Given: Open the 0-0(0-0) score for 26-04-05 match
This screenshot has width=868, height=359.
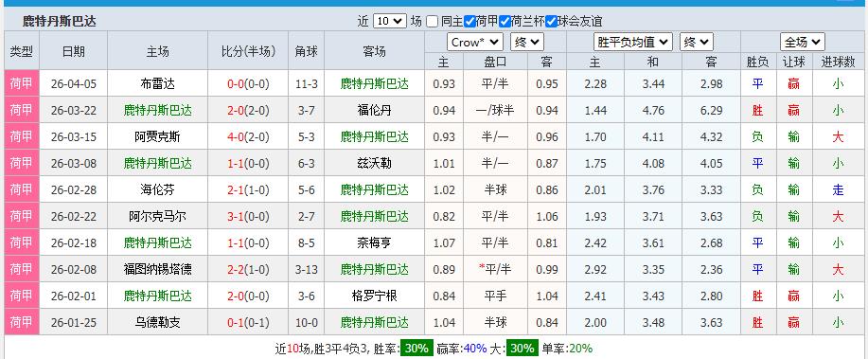Looking at the screenshot, I should pos(248,84).
